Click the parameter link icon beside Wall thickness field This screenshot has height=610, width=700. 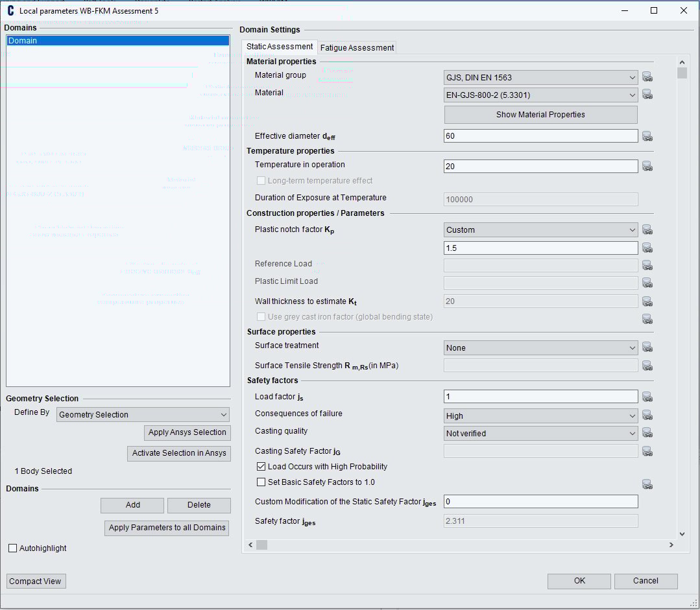point(647,301)
